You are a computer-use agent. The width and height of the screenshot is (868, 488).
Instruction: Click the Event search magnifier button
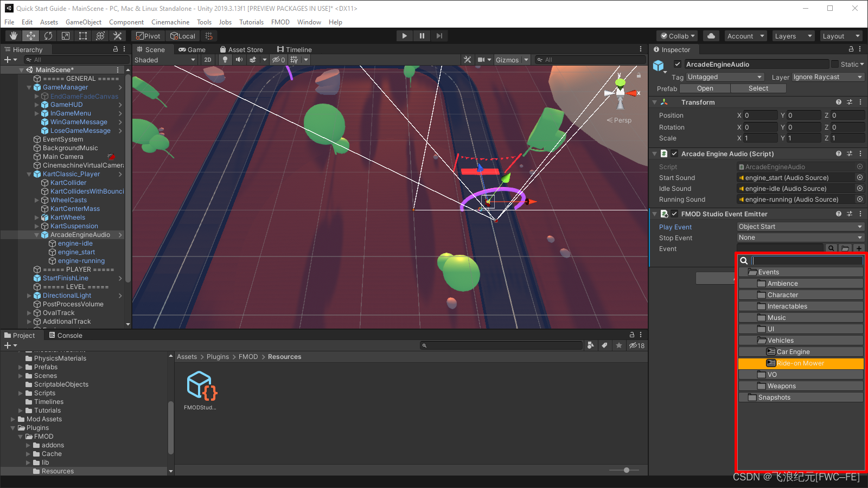[831, 248]
